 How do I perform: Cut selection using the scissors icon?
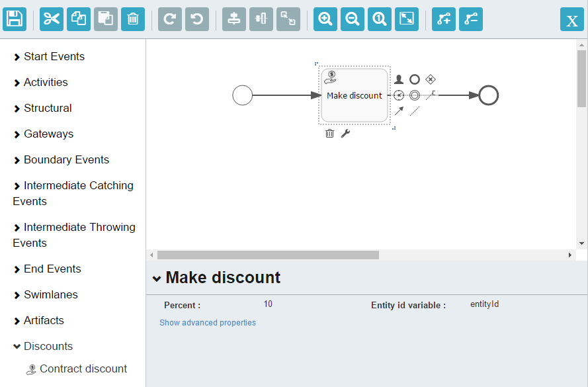tap(52, 19)
